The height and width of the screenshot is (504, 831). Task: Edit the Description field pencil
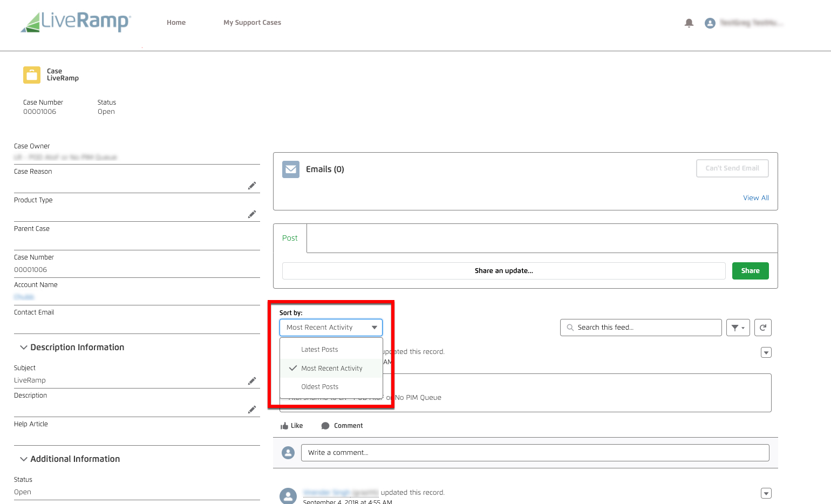252,410
